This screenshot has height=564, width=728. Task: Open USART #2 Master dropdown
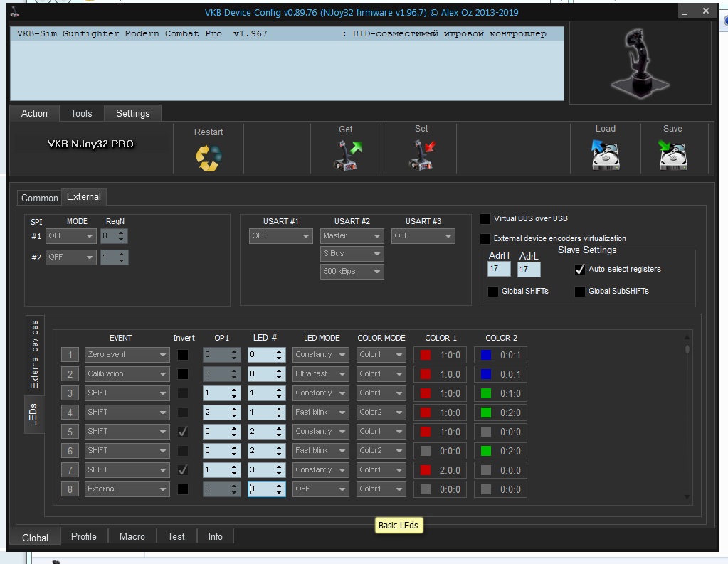coord(352,236)
